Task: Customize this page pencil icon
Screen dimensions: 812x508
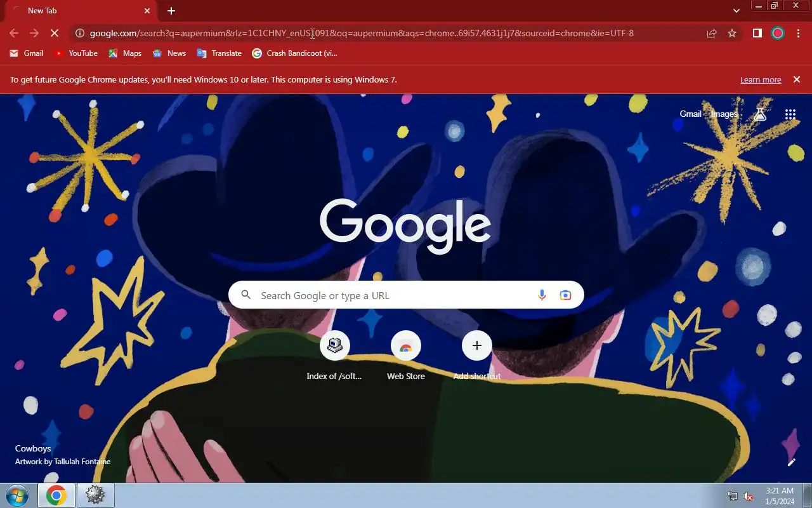Action: [791, 462]
